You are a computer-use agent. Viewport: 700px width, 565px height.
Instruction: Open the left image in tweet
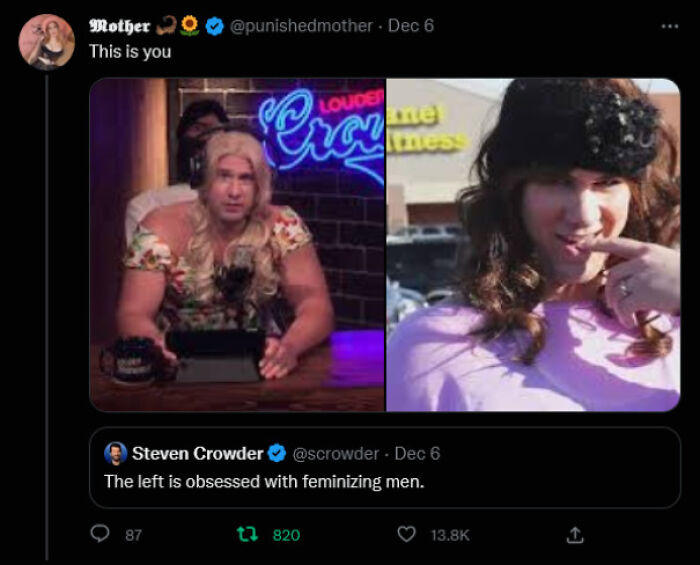pos(237,245)
